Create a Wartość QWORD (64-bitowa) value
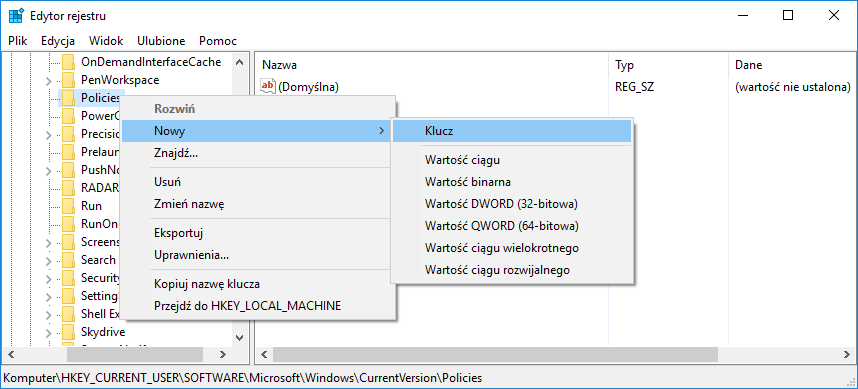This screenshot has width=858, height=389. (512, 226)
